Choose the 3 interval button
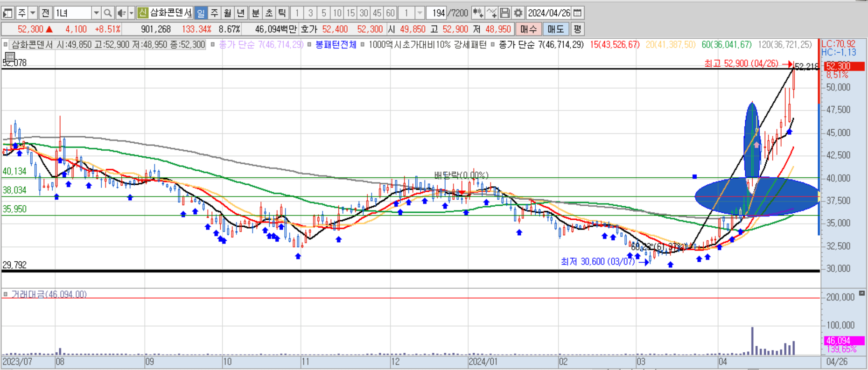Image resolution: width=868 pixels, height=370 pixels. 310,13
